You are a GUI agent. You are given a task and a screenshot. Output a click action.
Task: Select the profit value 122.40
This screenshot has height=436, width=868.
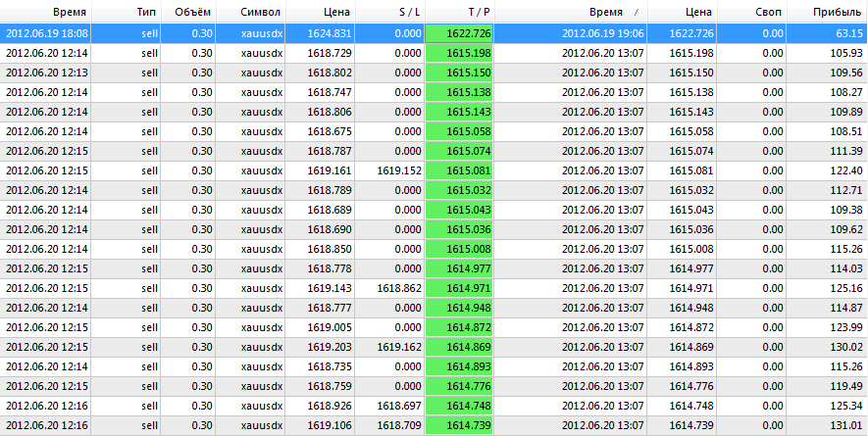pyautogui.click(x=827, y=170)
